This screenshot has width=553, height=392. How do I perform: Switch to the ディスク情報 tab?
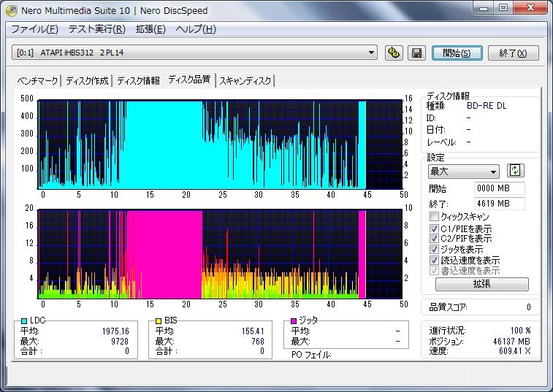(138, 81)
